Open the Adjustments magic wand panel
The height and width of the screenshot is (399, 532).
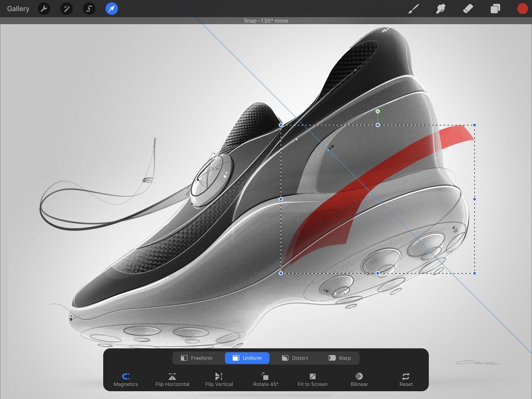point(66,8)
